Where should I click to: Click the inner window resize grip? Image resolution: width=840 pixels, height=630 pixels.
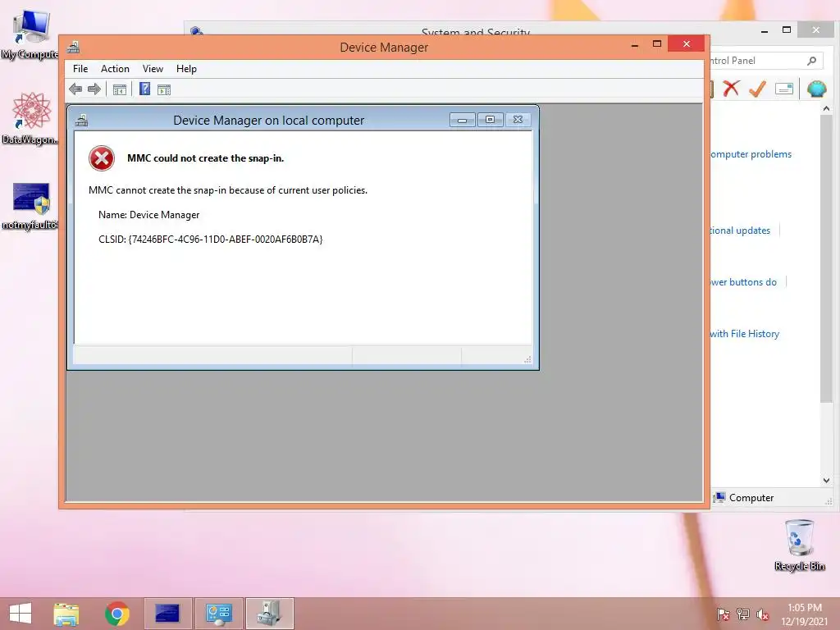pyautogui.click(x=527, y=359)
